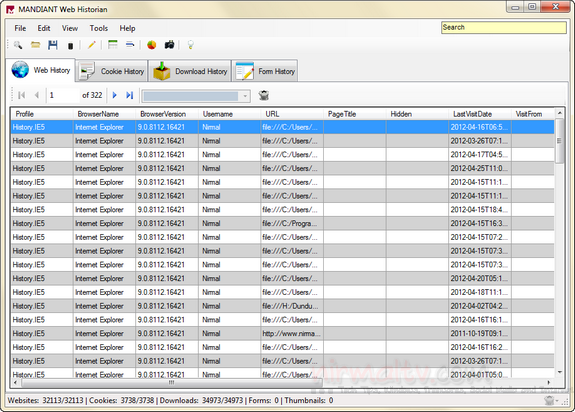Click the floppy disk save icon
The height and width of the screenshot is (412, 575).
[x=53, y=45]
